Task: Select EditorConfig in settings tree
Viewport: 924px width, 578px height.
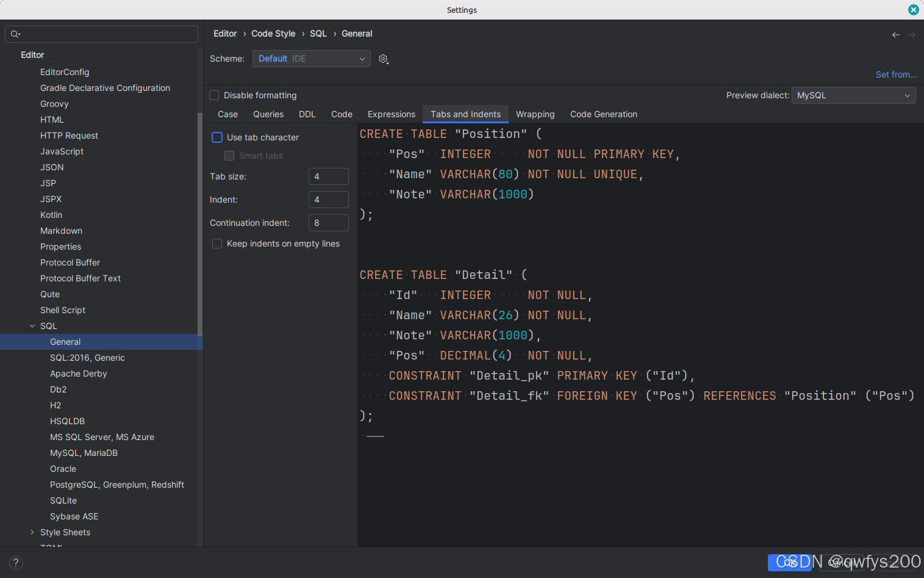Action: click(65, 72)
